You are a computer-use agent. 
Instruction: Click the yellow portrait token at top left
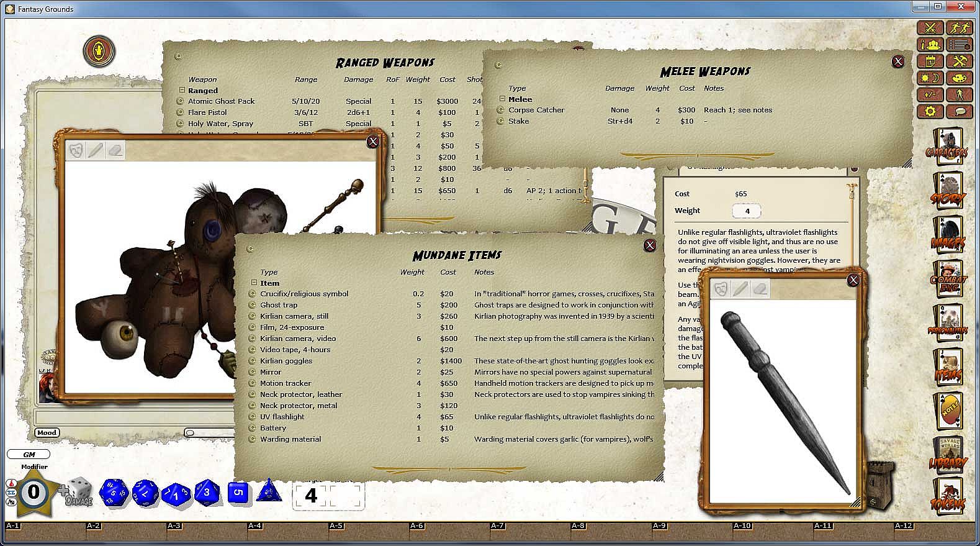click(99, 52)
